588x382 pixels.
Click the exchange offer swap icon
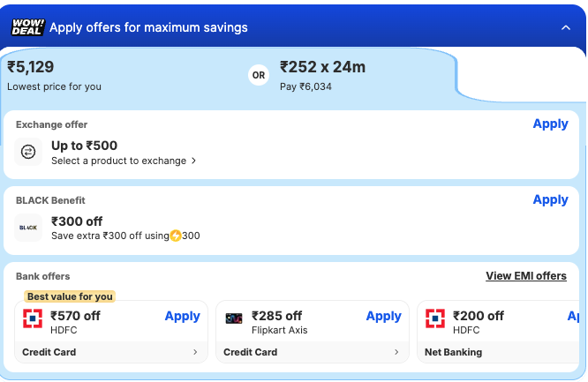tap(28, 153)
